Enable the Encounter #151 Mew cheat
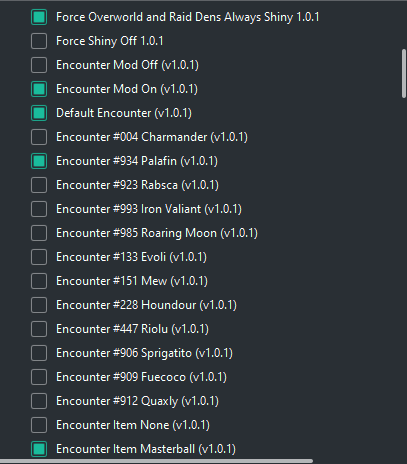407x464 pixels. [x=39, y=281]
